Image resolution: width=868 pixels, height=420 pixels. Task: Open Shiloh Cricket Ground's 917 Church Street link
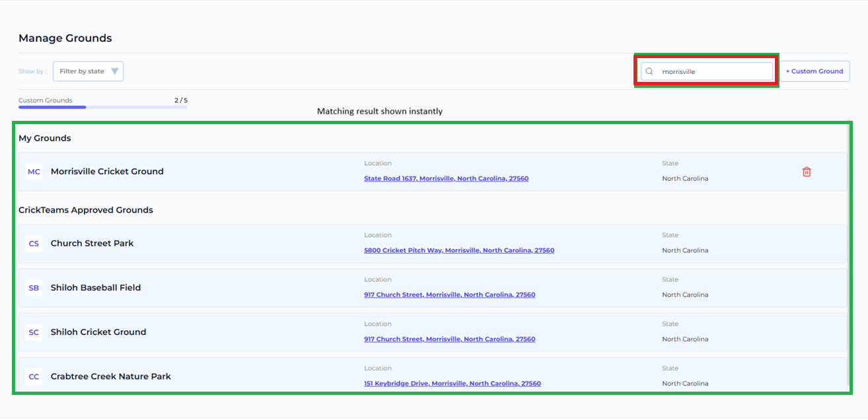point(449,339)
